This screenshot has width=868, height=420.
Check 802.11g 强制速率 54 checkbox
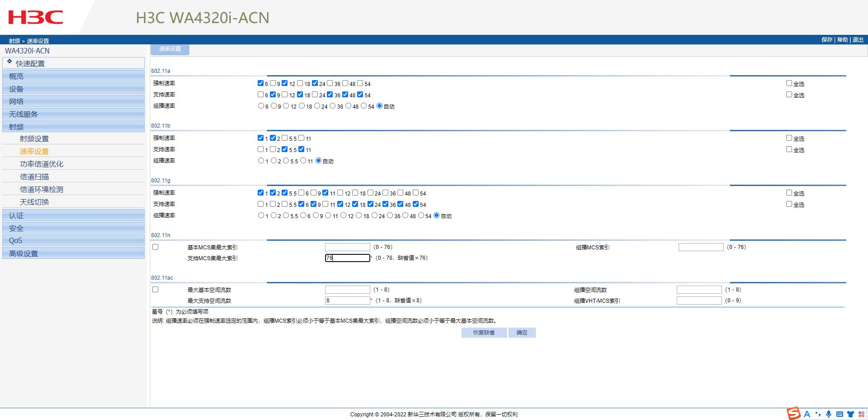click(x=416, y=193)
